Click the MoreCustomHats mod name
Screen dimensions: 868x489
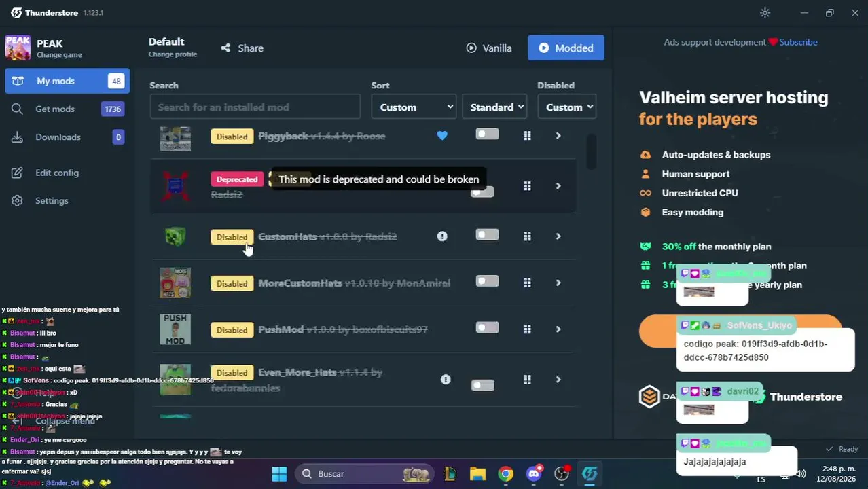pyautogui.click(x=300, y=283)
